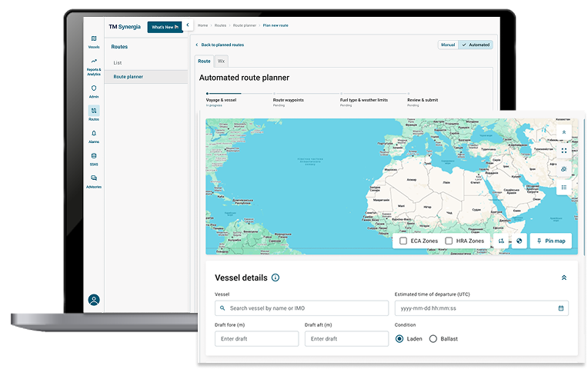Enable the ECA Zones checkbox

pos(404,241)
